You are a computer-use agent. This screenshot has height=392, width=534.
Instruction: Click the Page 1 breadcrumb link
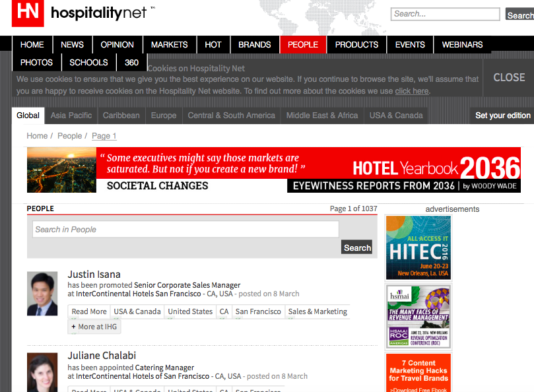104,136
